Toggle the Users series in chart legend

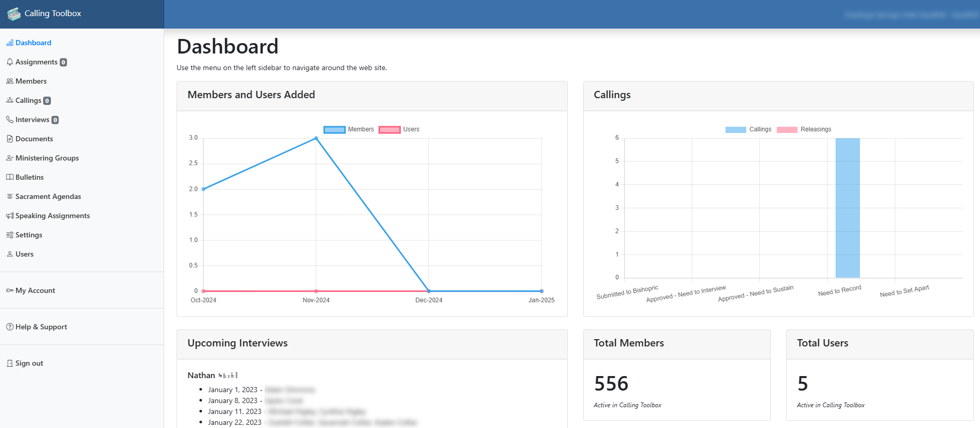click(399, 129)
